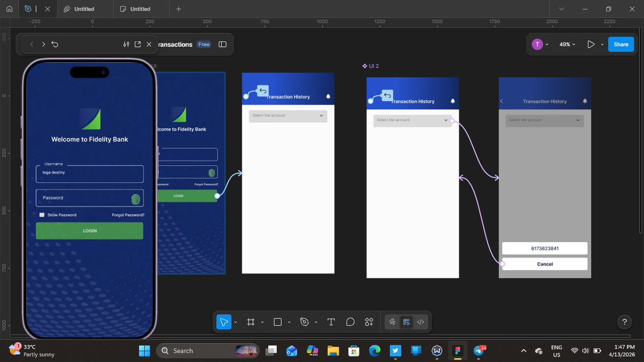Open a new tab with plus icon
Viewport: 644px width, 362px height.
(x=179, y=9)
